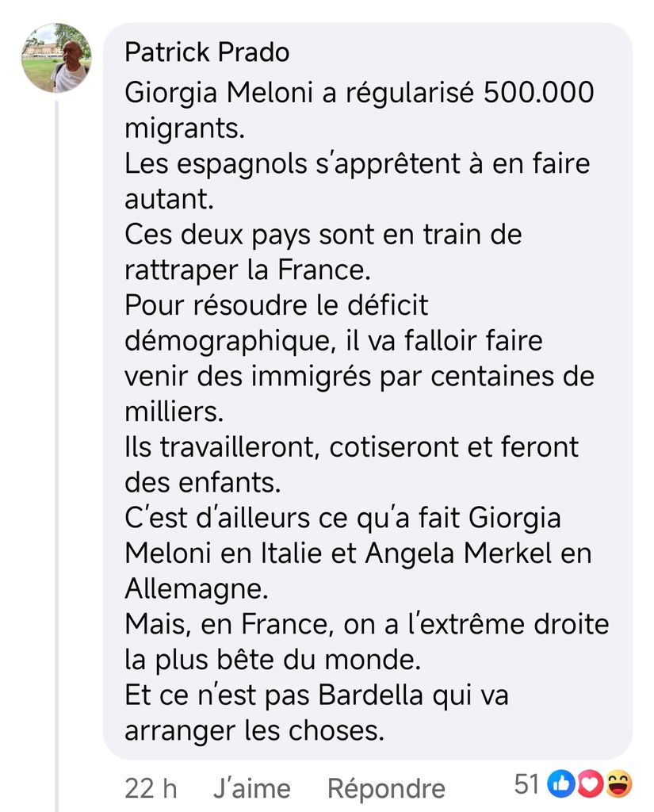Click the blue thumbs-up reaction icon
Screen dimensions: 654x812
click(x=561, y=784)
